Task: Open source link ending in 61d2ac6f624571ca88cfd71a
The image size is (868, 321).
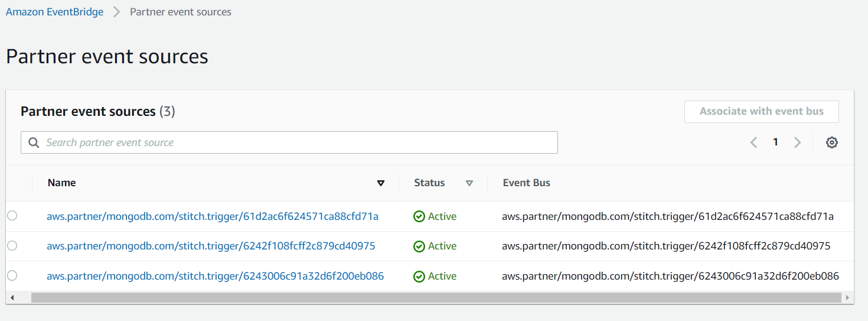Action: pos(213,216)
